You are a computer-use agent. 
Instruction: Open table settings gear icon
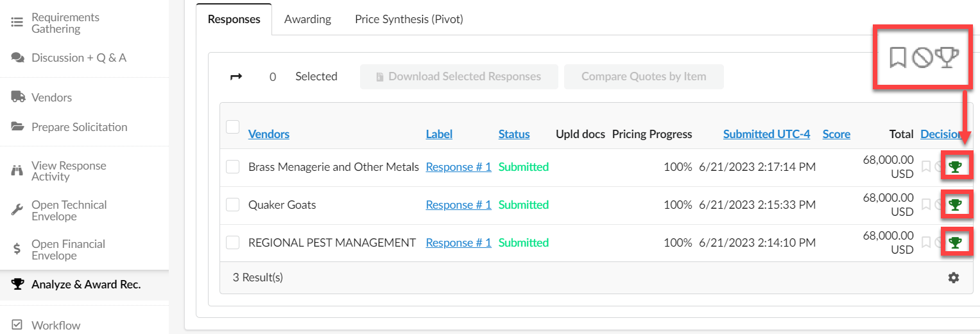click(x=954, y=277)
